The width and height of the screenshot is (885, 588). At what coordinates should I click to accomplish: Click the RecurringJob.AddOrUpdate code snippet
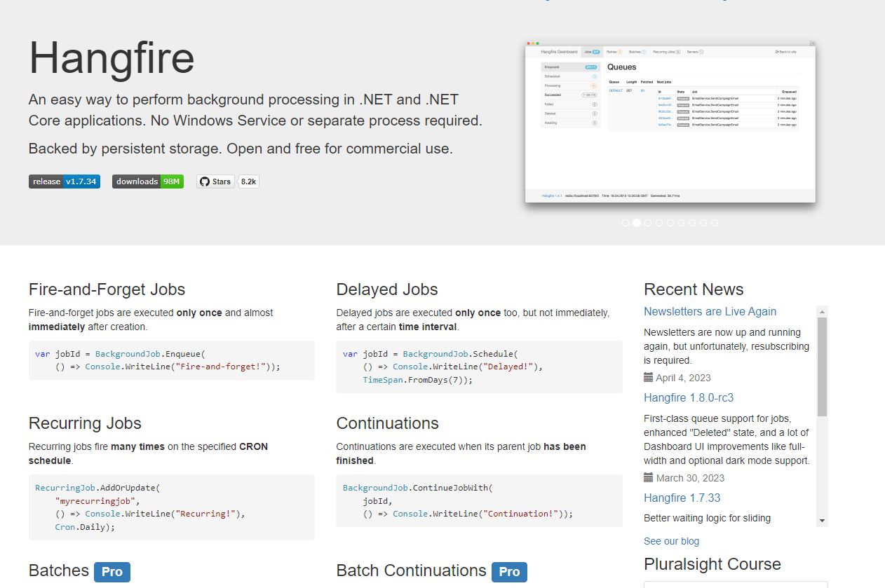(x=172, y=507)
